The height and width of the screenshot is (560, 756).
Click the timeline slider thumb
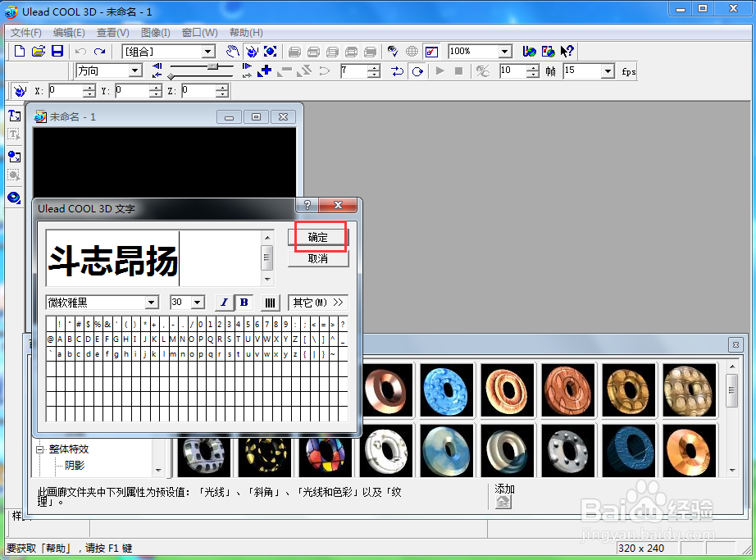[x=212, y=66]
